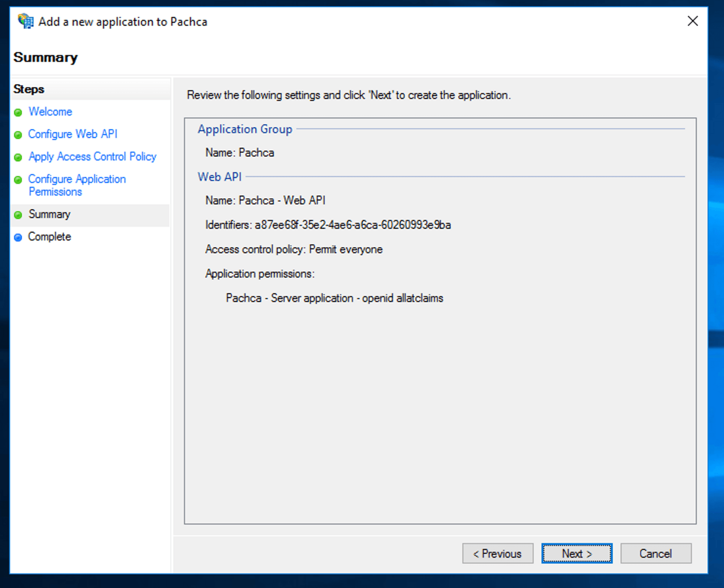The image size is (724, 588).
Task: Cancel the application wizard
Action: [656, 553]
